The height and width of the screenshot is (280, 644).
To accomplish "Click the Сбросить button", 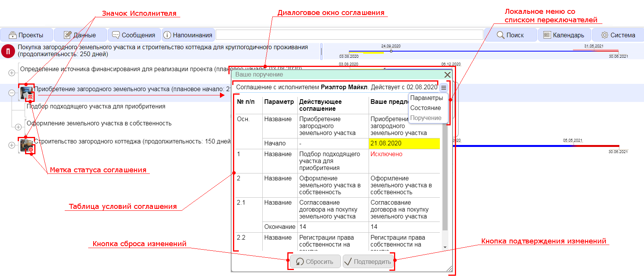I will tap(315, 262).
